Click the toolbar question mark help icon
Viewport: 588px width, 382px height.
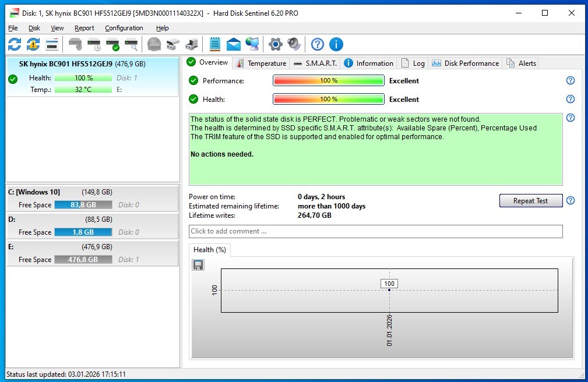[317, 44]
